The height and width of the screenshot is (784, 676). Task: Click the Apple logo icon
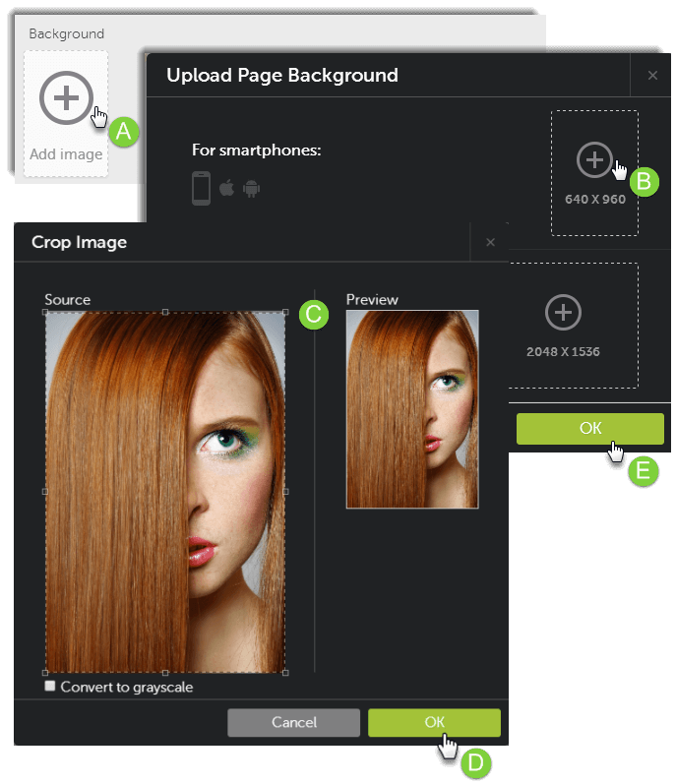tap(226, 188)
